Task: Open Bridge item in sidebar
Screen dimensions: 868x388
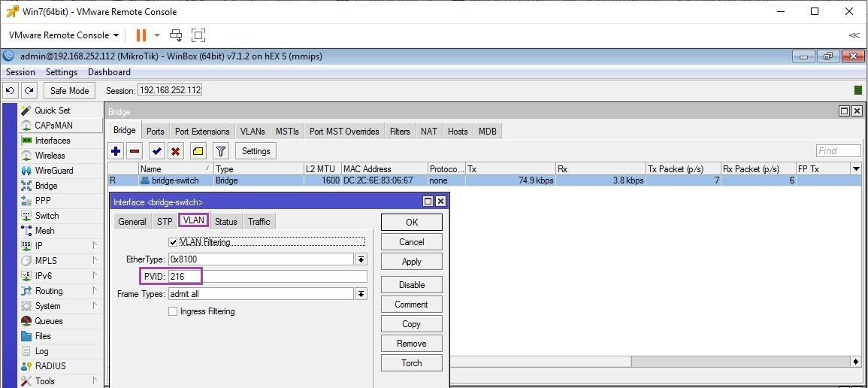Action: pos(46,186)
